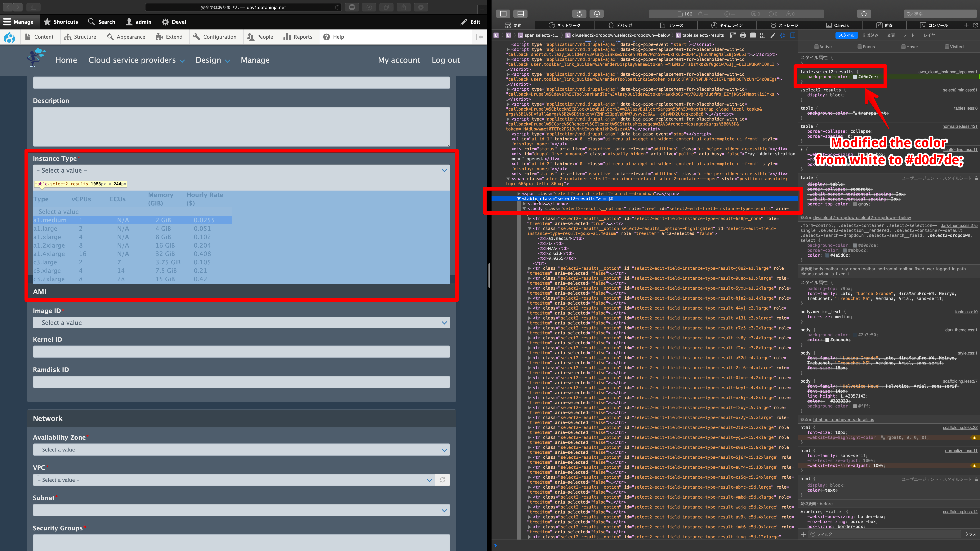
Task: Dock Web Inspector to bottom icon
Action: pos(520,14)
